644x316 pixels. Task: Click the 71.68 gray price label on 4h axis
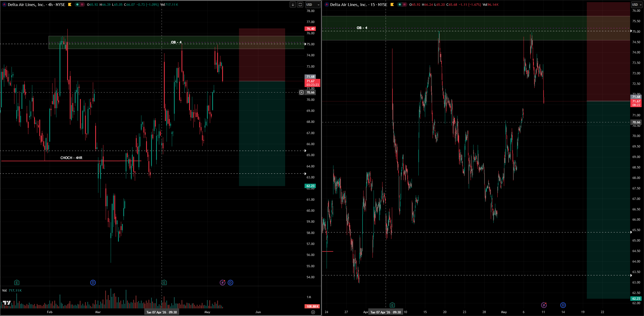click(x=310, y=77)
